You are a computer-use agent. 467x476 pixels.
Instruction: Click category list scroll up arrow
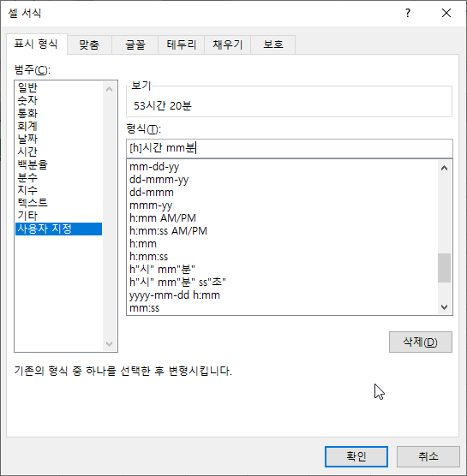tap(110, 89)
